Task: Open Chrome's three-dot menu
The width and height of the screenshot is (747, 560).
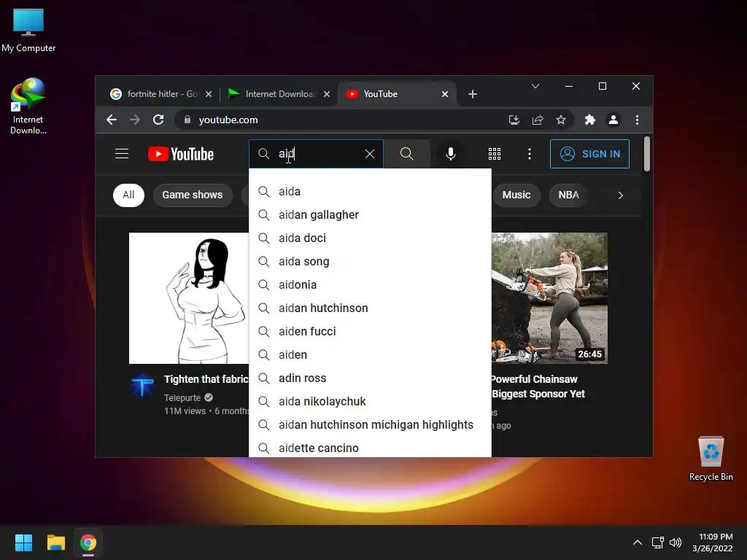Action: [637, 120]
